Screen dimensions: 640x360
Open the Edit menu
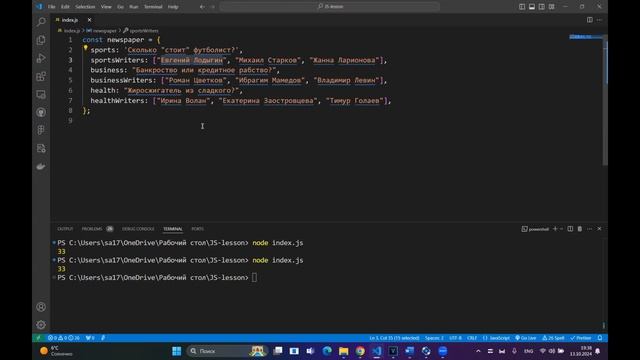(x=65, y=7)
